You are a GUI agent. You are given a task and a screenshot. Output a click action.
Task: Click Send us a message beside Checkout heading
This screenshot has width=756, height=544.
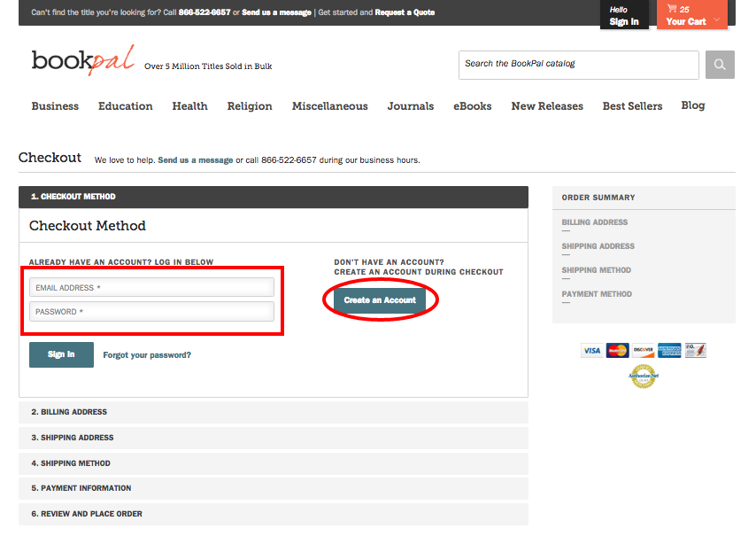(x=196, y=160)
